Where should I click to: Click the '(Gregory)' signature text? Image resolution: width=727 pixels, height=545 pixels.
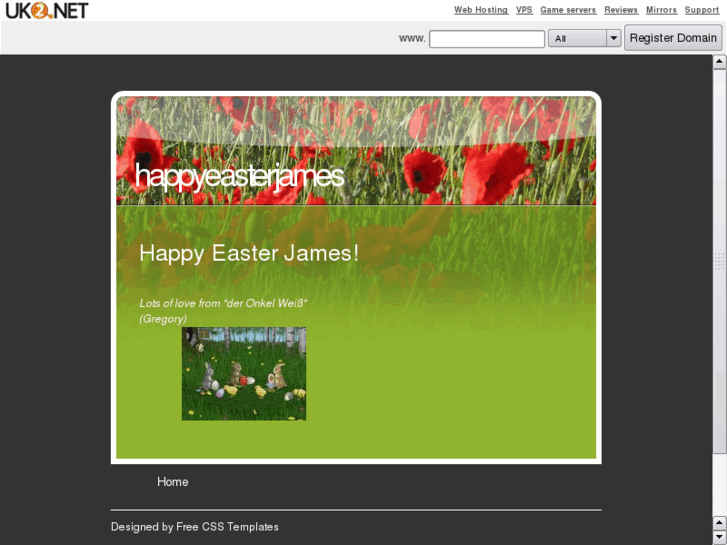click(x=163, y=319)
